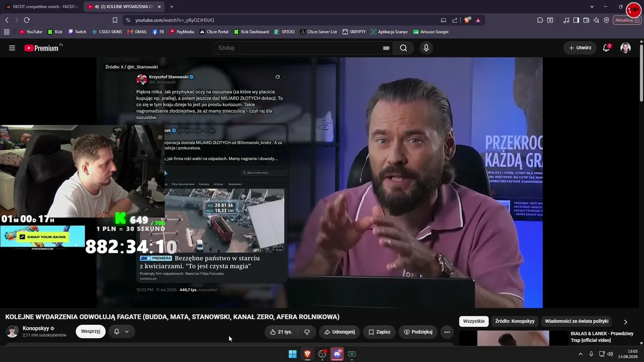
Task: Click the search magnifier button
Action: point(404,48)
